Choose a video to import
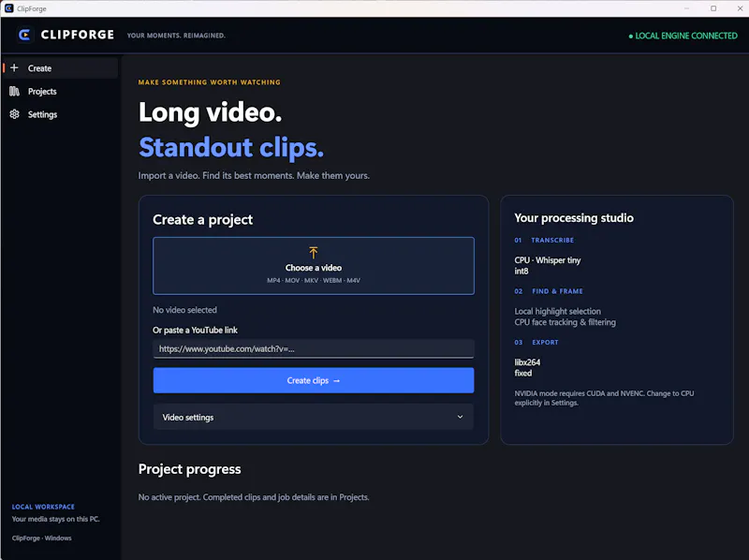 coord(314,266)
